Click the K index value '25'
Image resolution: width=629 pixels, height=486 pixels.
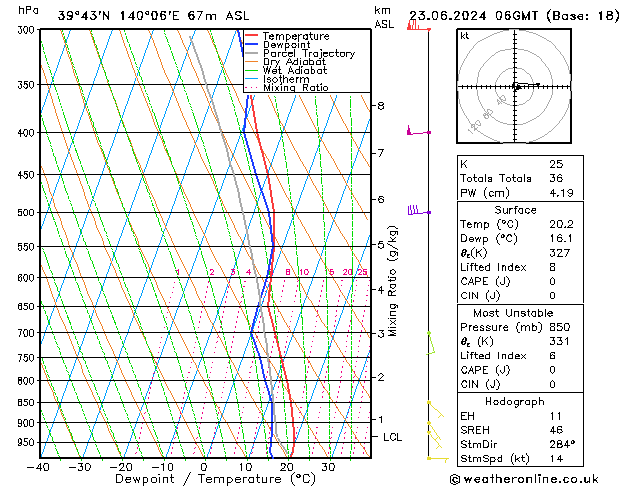pyautogui.click(x=556, y=164)
